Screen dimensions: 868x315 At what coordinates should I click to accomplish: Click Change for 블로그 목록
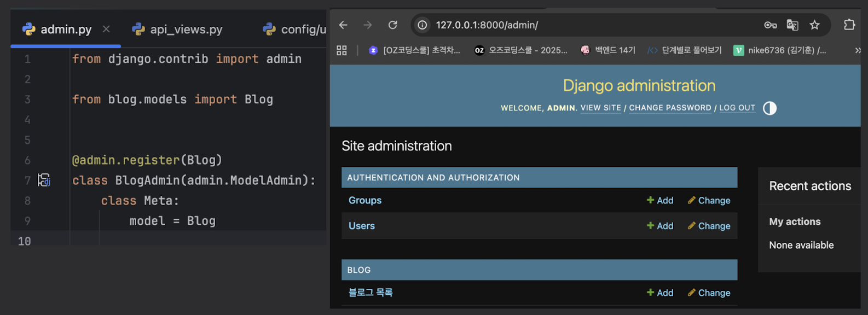click(x=709, y=293)
